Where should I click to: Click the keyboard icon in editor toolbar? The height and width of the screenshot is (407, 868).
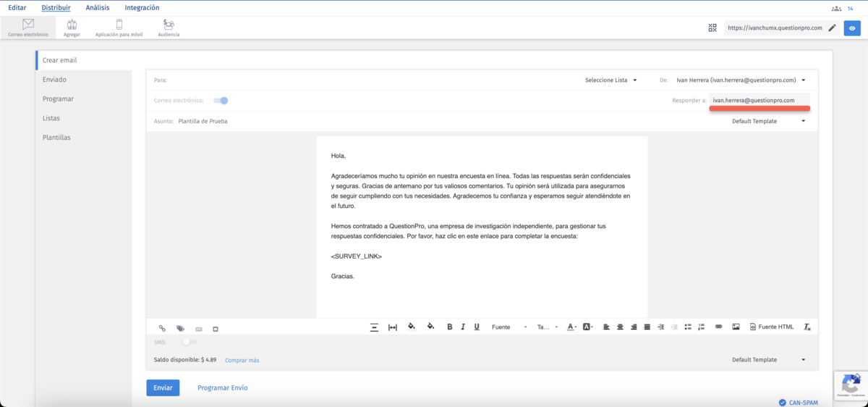199,329
